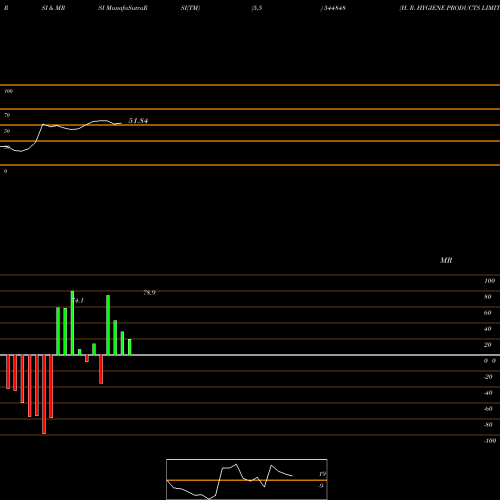Click the '-40' label on MR axis
The height and width of the screenshot is (500, 500).
(488, 393)
